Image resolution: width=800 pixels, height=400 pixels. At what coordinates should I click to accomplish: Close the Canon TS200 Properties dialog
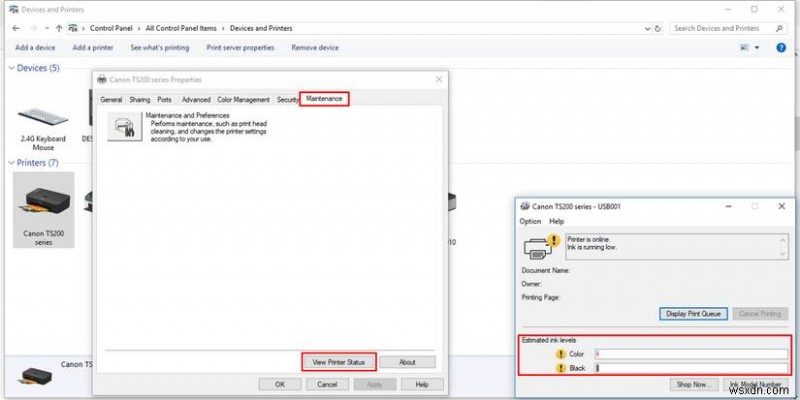pyautogui.click(x=439, y=80)
